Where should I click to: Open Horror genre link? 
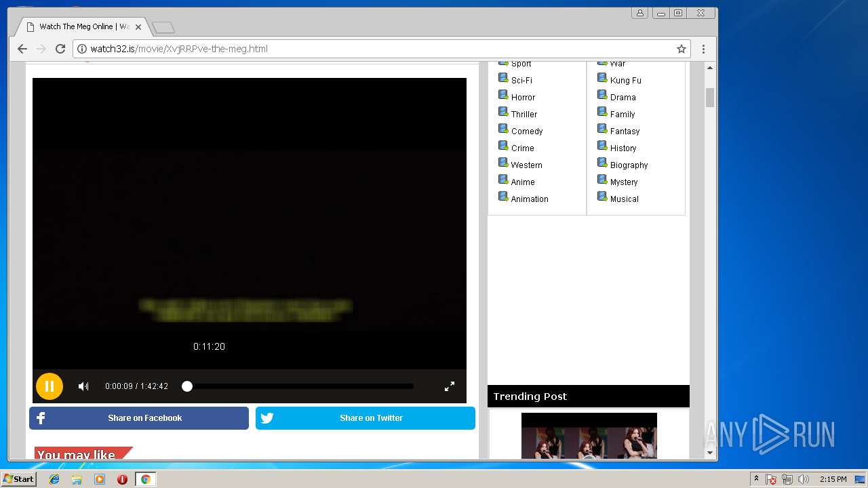click(x=523, y=97)
